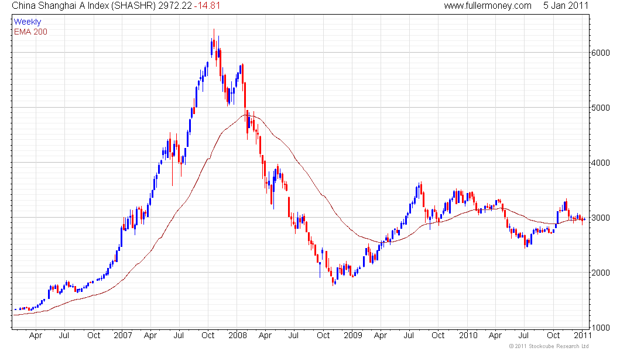The height and width of the screenshot is (351, 644).
Task: Select the red 'EMA 200' legend label
Action: (30, 32)
